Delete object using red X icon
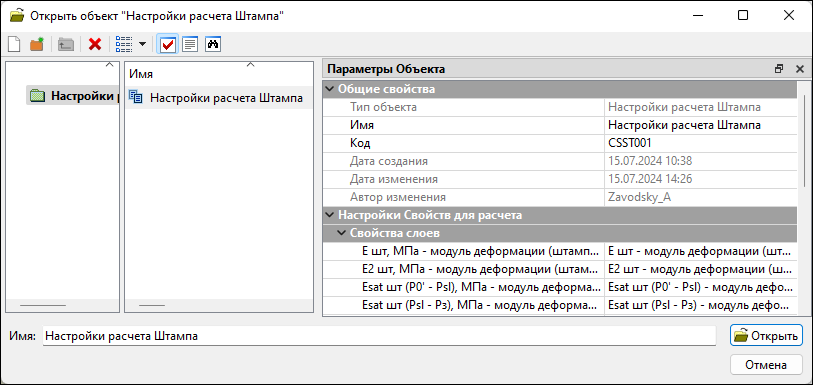The image size is (813, 385). pos(95,45)
